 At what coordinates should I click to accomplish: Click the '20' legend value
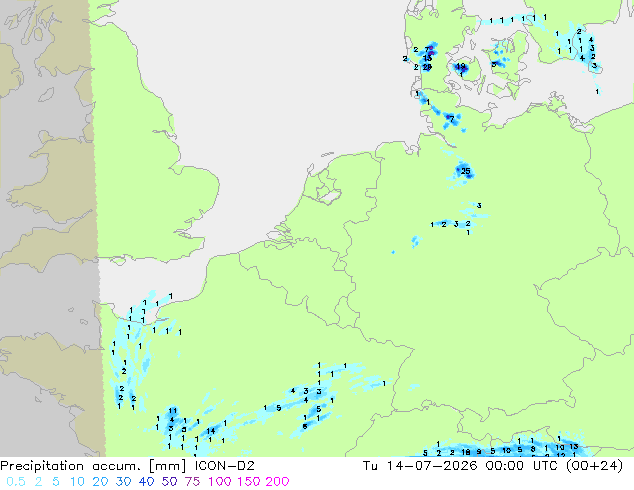tap(100, 482)
